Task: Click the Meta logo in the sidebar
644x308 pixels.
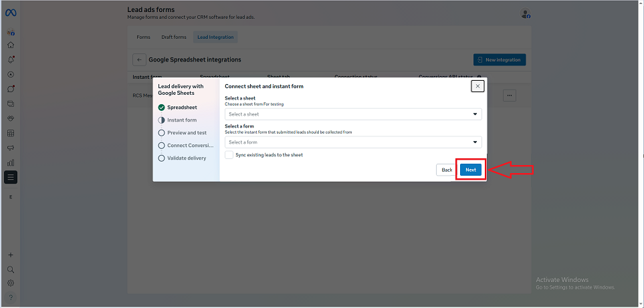Action: point(11,13)
